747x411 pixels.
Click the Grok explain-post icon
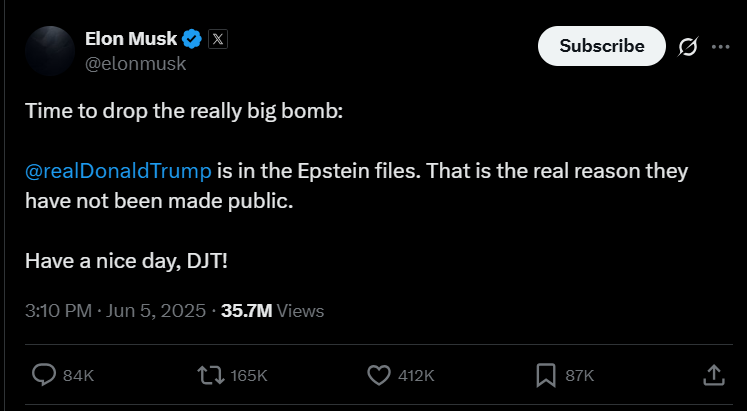coord(688,47)
